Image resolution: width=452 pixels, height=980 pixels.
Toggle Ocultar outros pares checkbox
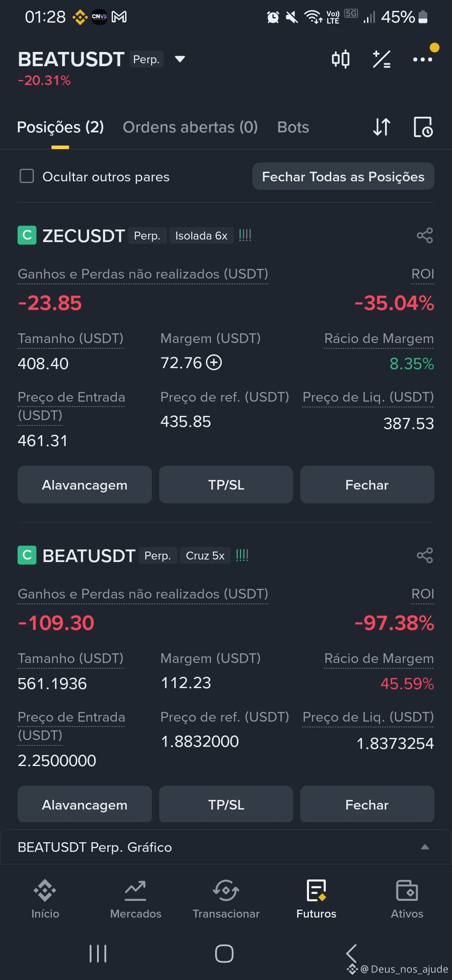(27, 176)
